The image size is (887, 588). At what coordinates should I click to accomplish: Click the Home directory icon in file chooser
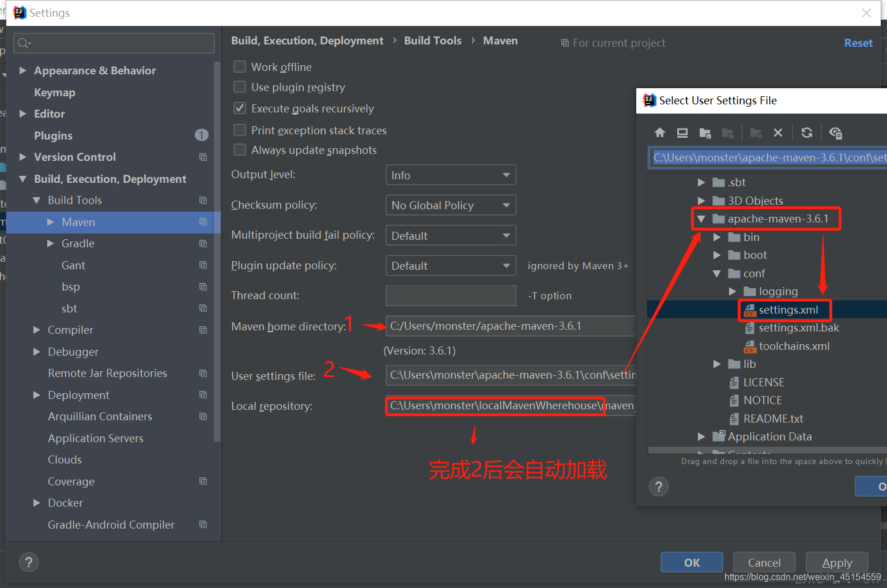click(660, 133)
